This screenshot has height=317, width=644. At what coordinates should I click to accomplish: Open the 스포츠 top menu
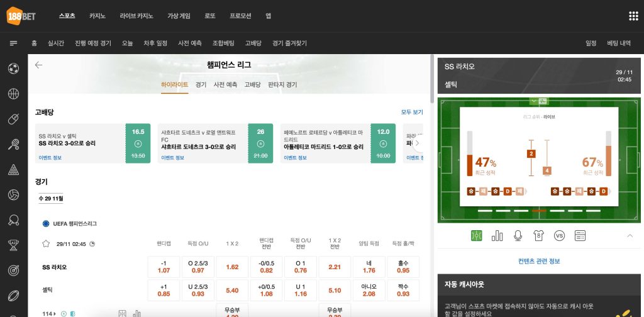point(67,16)
